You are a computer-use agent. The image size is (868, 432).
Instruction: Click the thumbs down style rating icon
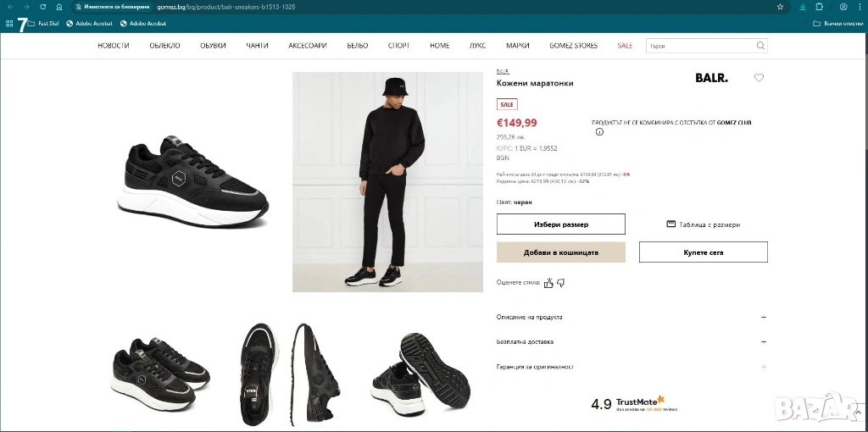click(x=560, y=283)
